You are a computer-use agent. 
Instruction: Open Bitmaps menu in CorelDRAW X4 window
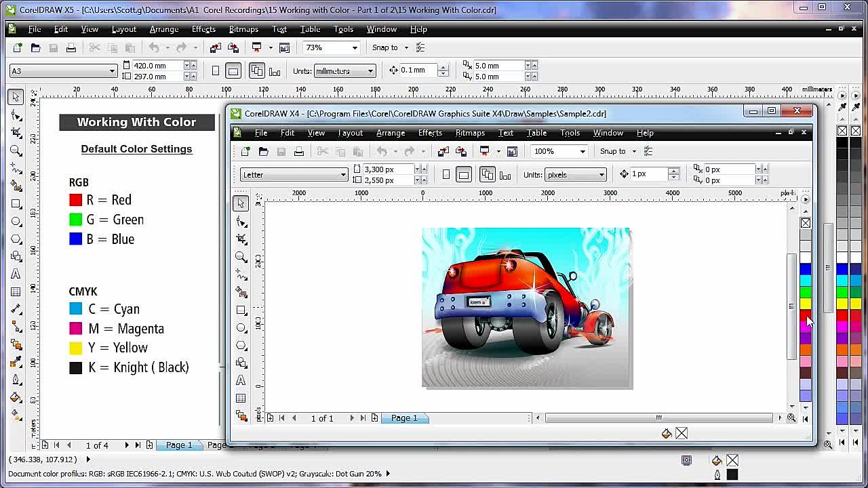point(470,133)
